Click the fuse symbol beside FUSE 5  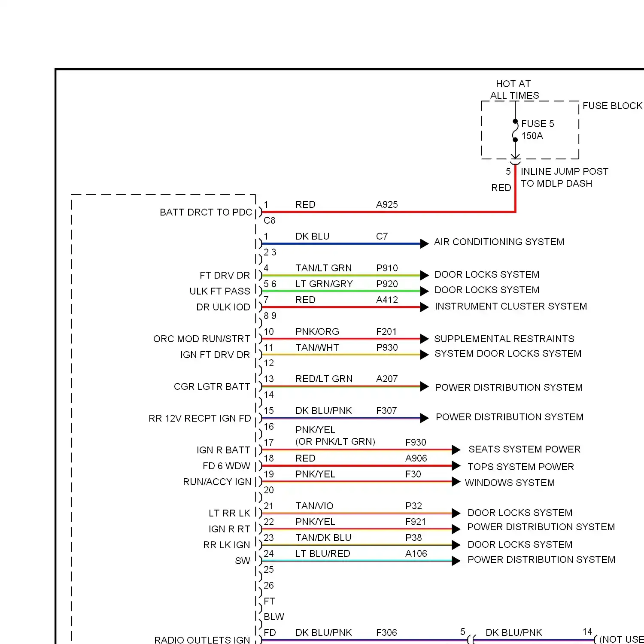tap(515, 131)
